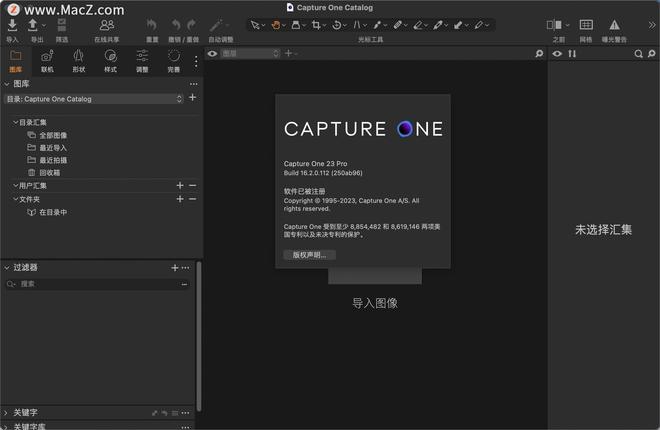Image resolution: width=660 pixels, height=430 pixels.
Task: Switch to the Style (样式) tool tab
Action: [110, 61]
